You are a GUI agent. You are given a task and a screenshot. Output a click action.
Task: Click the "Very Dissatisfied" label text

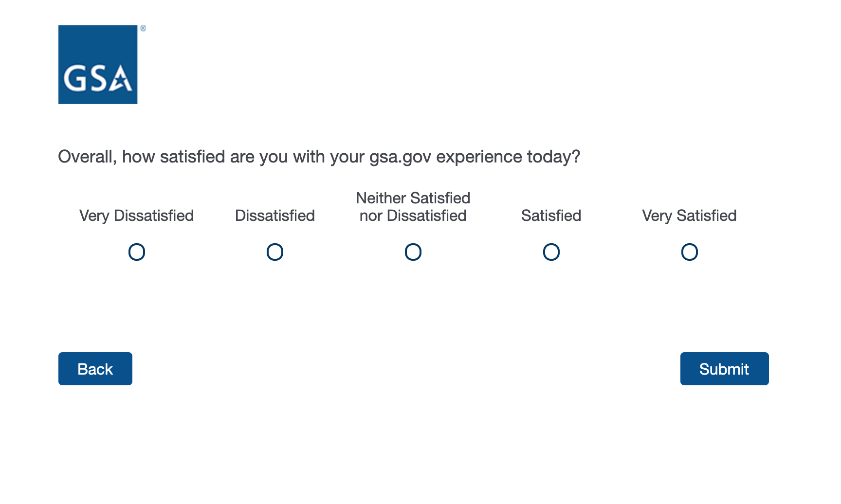[x=137, y=216]
